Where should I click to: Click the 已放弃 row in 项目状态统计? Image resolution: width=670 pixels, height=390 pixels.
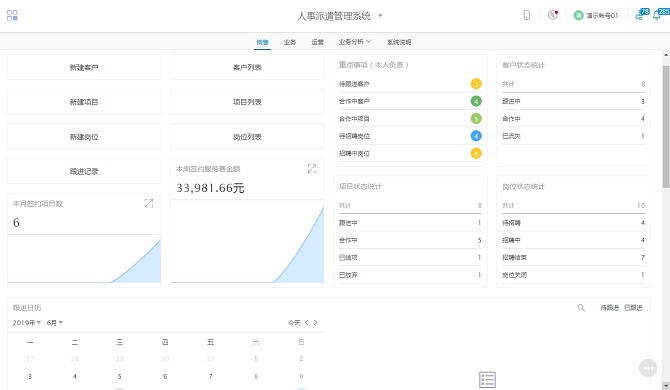point(410,275)
